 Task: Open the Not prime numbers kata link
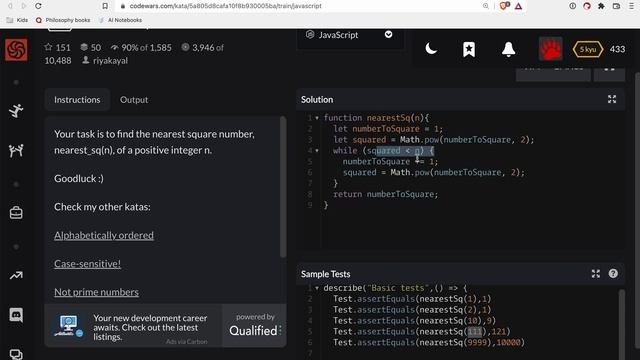[x=96, y=292]
